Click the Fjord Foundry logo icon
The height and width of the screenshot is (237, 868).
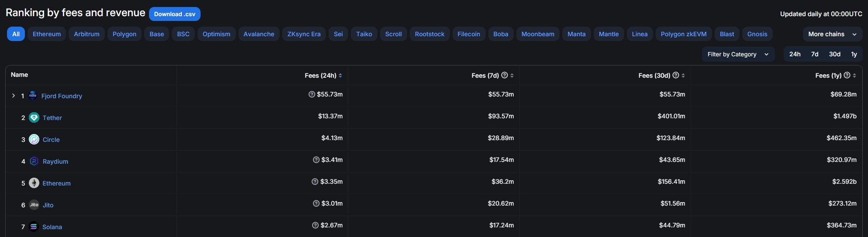pos(33,96)
